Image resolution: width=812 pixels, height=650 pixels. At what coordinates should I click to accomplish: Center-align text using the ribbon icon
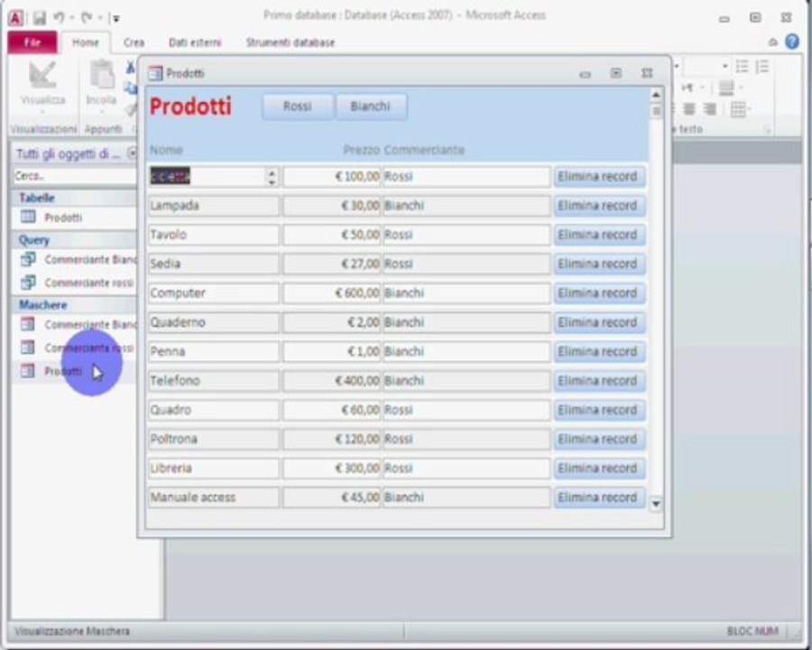688,109
